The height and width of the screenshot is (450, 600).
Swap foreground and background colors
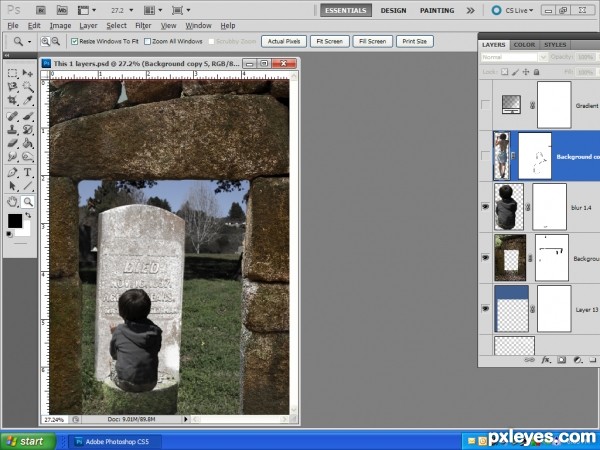point(28,216)
